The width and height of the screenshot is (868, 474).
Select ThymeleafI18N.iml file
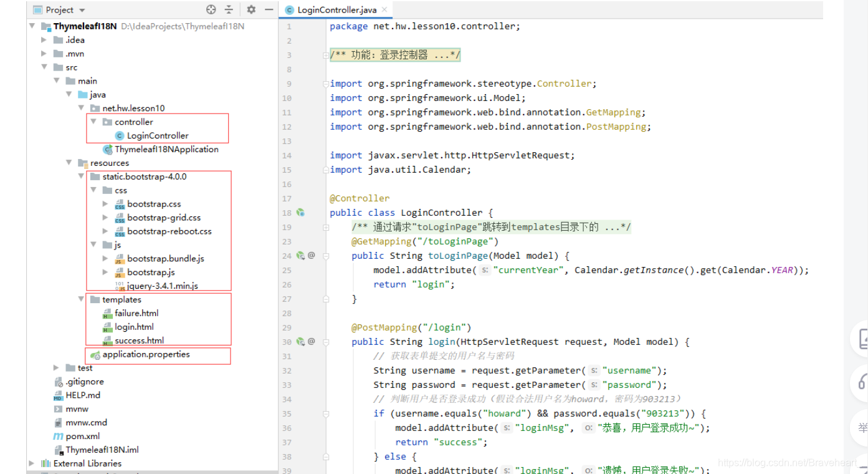point(96,450)
